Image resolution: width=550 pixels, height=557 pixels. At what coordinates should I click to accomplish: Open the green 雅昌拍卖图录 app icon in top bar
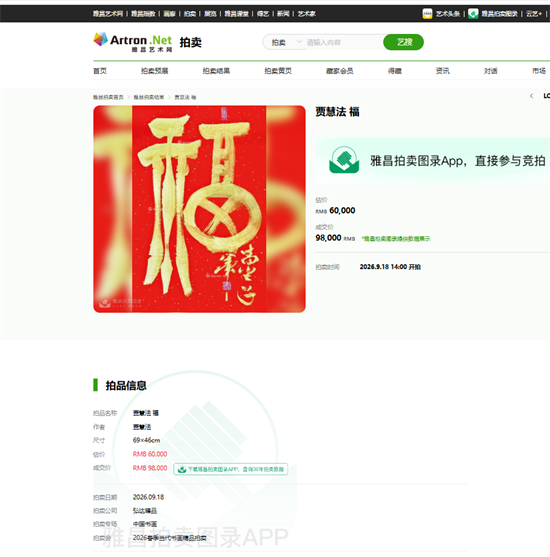tap(473, 14)
